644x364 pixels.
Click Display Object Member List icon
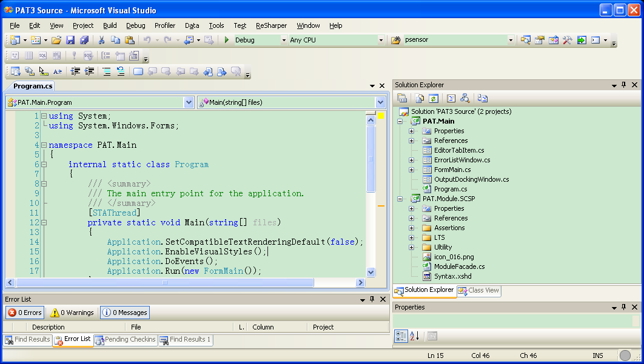[x=15, y=71]
